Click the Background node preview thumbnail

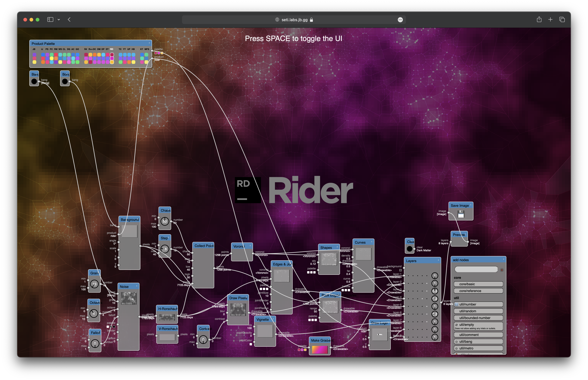click(x=129, y=231)
